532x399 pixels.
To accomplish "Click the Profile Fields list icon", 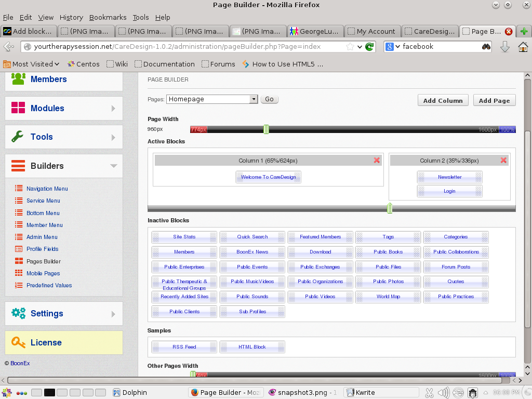I will coord(19,249).
